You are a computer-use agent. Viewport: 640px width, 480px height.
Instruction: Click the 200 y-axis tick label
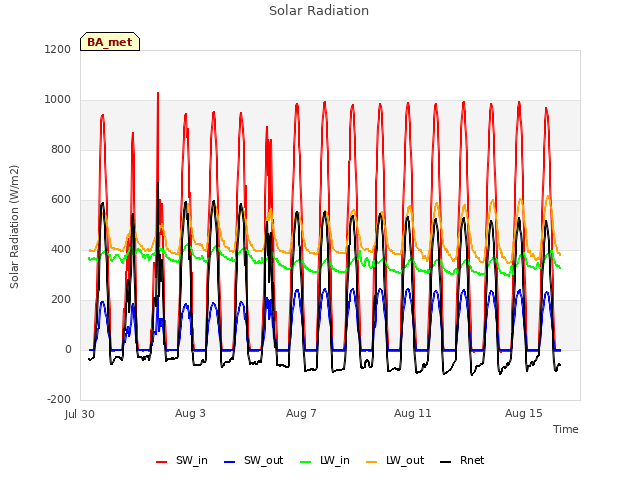click(61, 300)
